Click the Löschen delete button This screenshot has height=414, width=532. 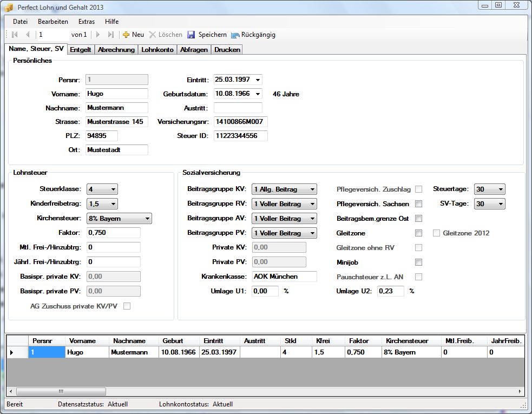point(166,35)
